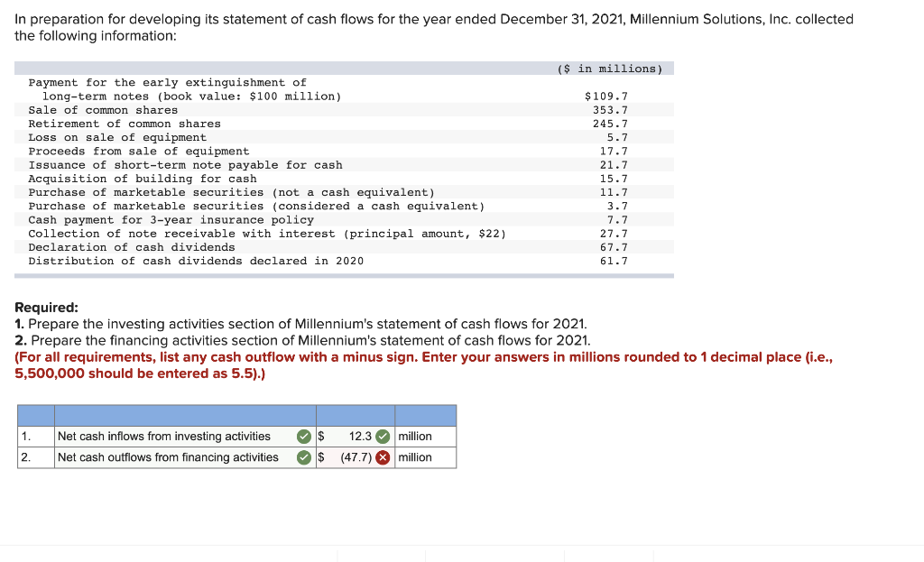Click 'Cash payment for 3-year insurance policy'
924x562 pixels.
coord(171,220)
